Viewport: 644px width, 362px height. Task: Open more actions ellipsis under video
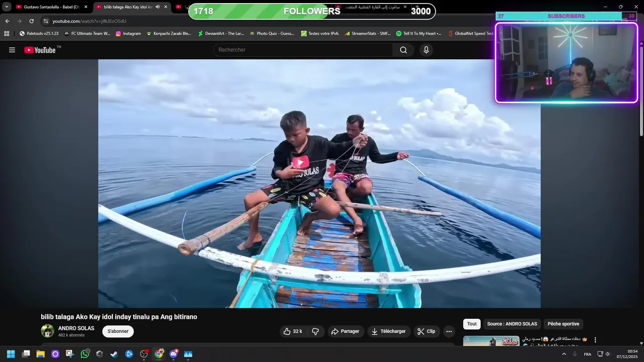point(449,331)
